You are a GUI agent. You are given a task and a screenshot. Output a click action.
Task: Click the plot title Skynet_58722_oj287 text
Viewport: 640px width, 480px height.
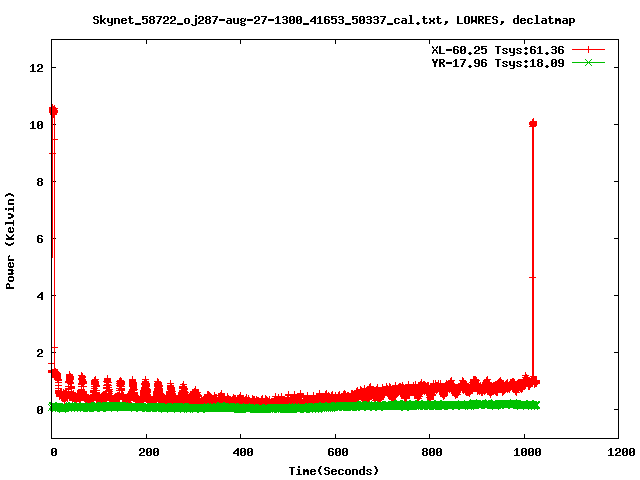(333, 20)
